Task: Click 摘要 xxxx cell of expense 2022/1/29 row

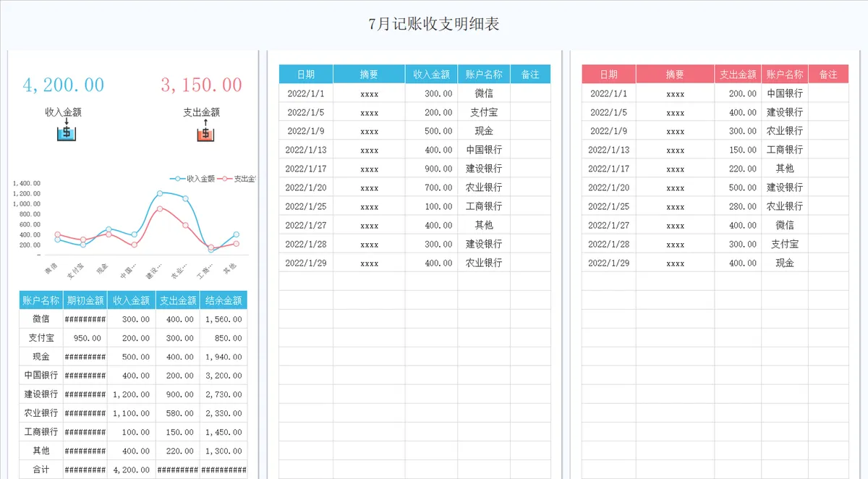Action: tap(676, 263)
